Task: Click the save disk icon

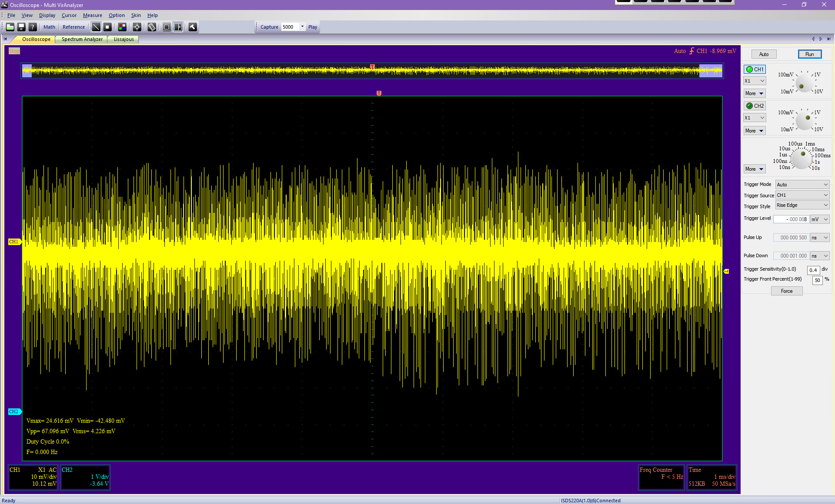Action: click(x=21, y=27)
